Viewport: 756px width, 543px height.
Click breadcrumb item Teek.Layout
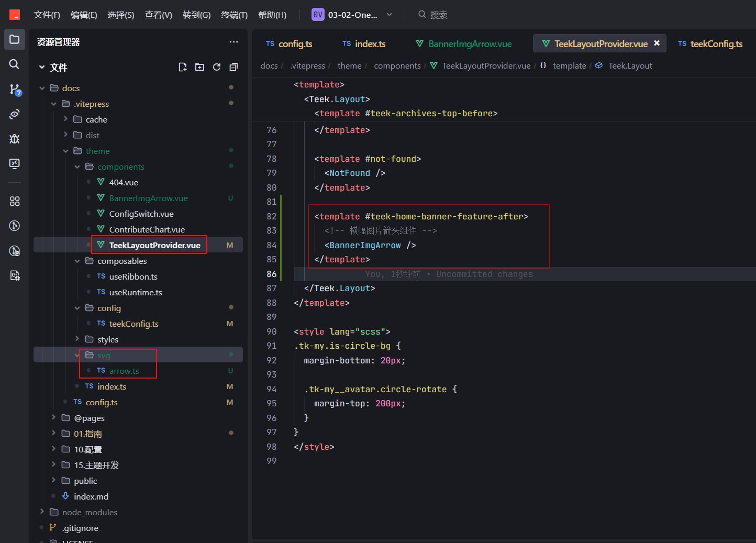[630, 65]
